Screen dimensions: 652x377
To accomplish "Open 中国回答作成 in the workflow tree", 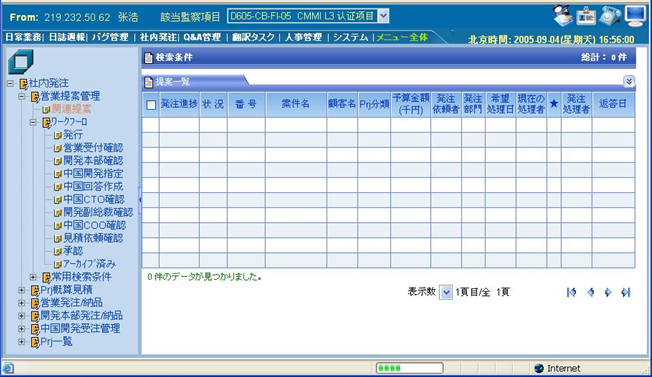I will pyautogui.click(x=93, y=187).
